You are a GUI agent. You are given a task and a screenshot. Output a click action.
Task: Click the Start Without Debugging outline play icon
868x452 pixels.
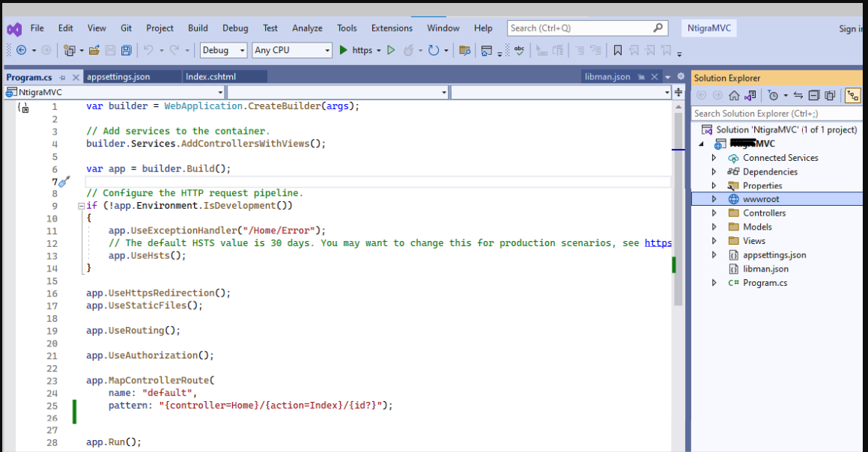coord(391,50)
